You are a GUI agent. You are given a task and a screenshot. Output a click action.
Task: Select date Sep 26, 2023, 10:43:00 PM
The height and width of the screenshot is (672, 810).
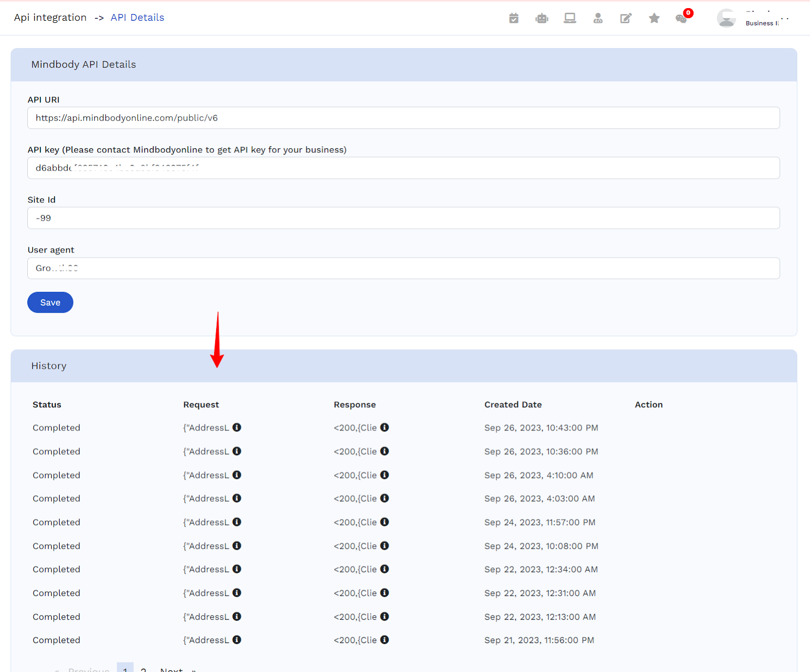click(541, 428)
